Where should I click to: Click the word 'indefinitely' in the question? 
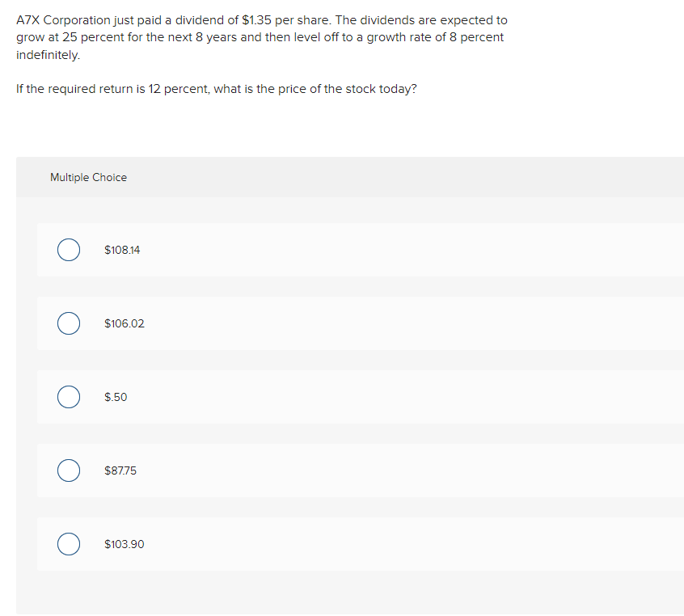[48, 55]
